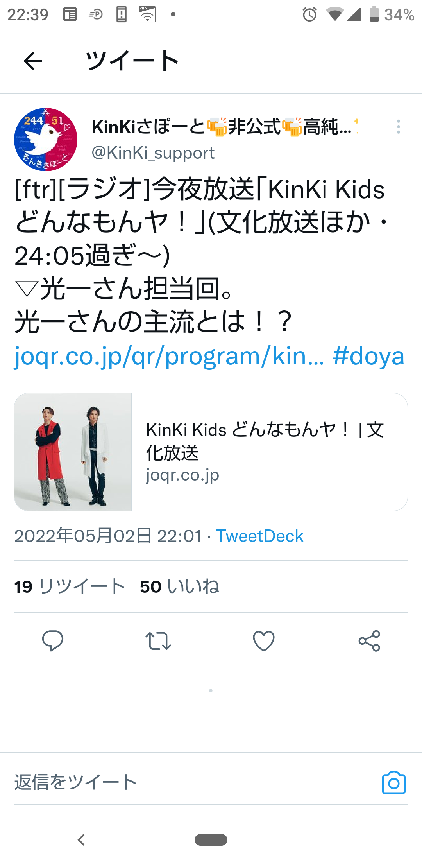Open the KinKi_support profile avatar
This screenshot has height=868, width=422.
46,140
